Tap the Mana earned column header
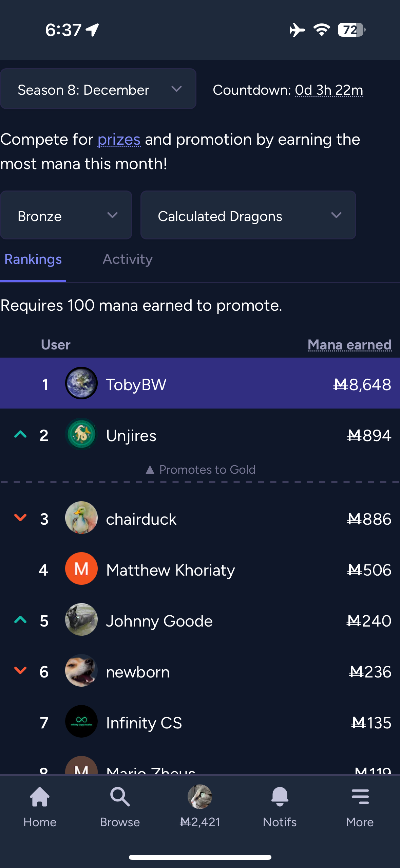The height and width of the screenshot is (868, 400). coord(349,345)
